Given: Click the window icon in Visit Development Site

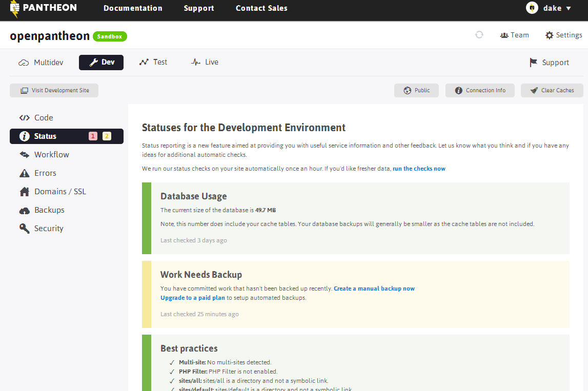Looking at the screenshot, I should click(x=24, y=90).
